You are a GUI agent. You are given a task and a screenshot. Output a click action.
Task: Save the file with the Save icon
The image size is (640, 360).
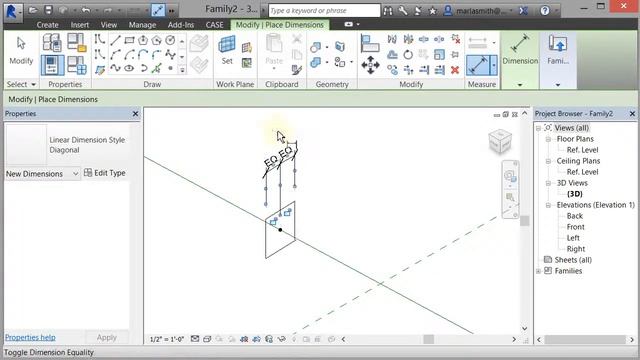pyautogui.click(x=48, y=11)
